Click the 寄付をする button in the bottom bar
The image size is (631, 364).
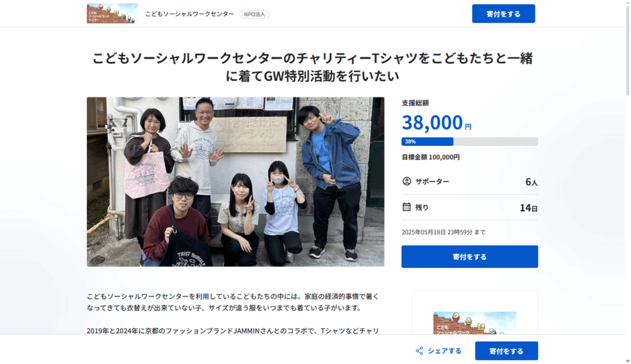(x=507, y=351)
